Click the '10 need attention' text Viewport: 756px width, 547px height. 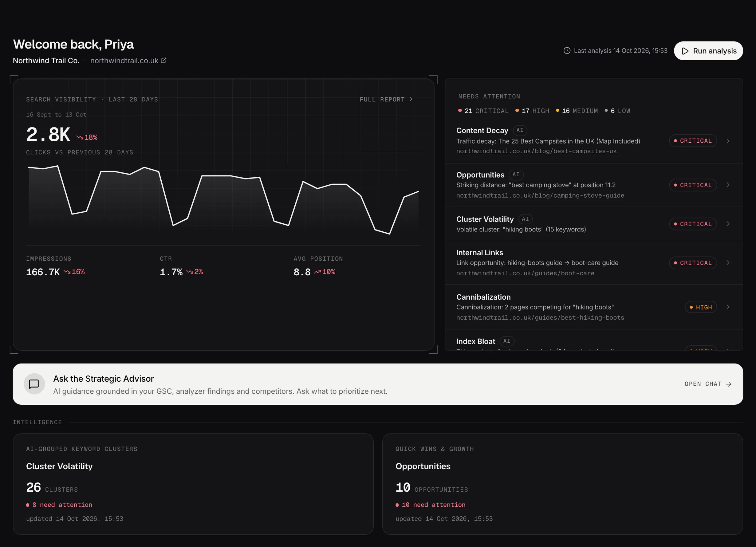pyautogui.click(x=433, y=505)
